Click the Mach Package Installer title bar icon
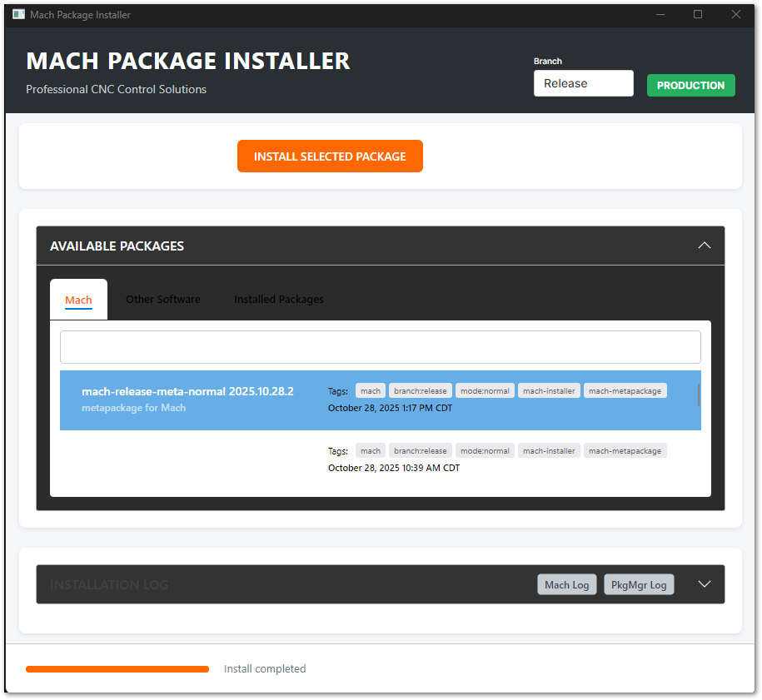762x700 pixels. click(x=18, y=14)
